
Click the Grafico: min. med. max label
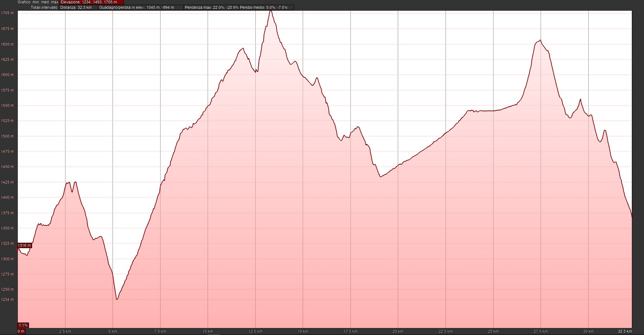pyautogui.click(x=38, y=2)
